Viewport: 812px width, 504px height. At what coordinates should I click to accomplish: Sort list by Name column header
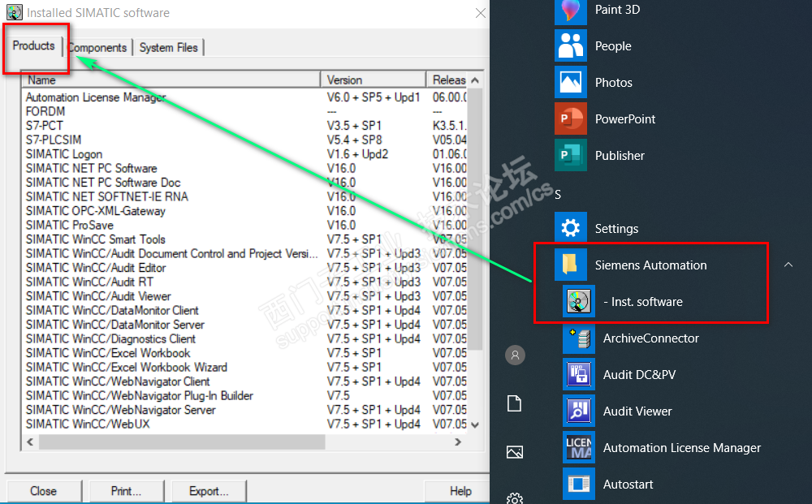(171, 80)
